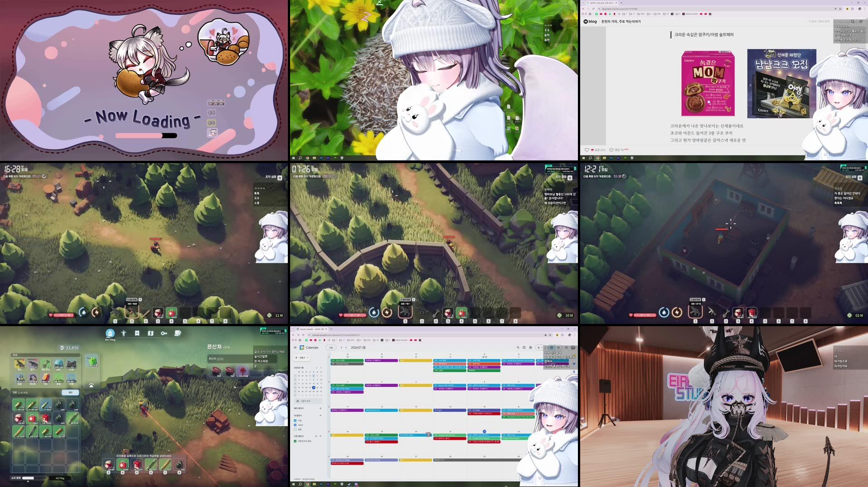Collapse the Other calendars section chevron
The image size is (868, 487).
point(320,436)
